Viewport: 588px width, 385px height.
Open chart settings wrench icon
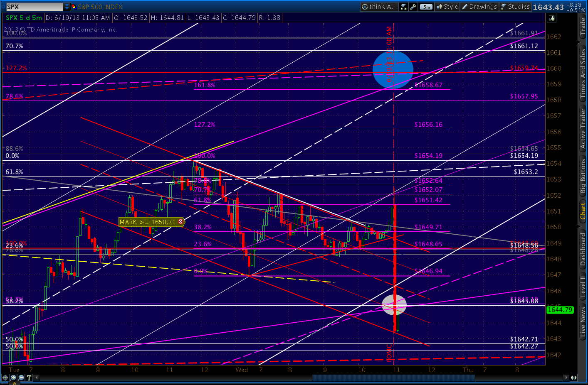click(413, 7)
